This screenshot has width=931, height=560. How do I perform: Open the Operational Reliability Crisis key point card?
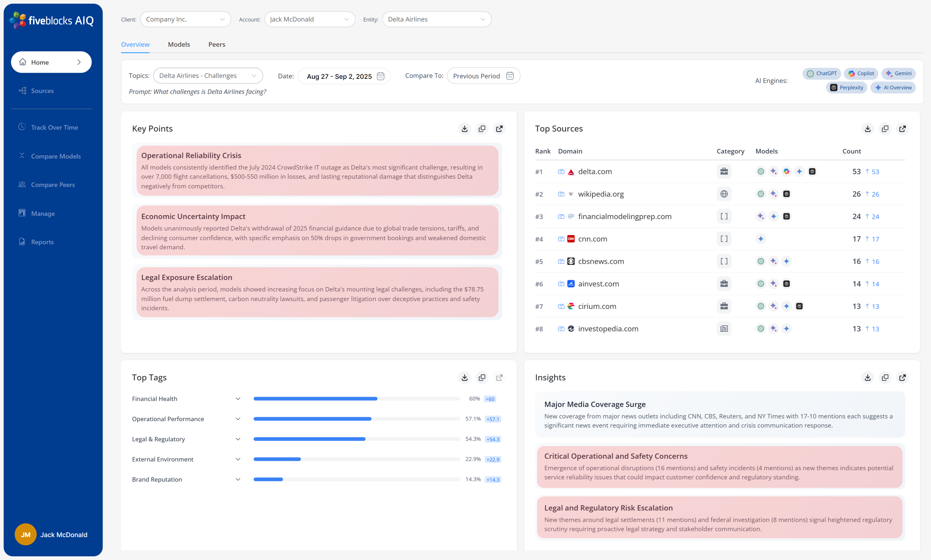tap(317, 170)
